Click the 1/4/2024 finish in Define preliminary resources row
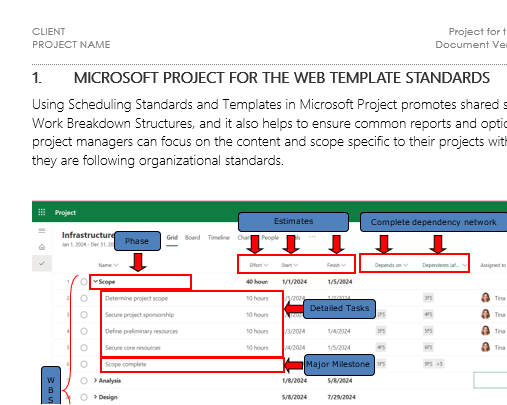 [339, 331]
